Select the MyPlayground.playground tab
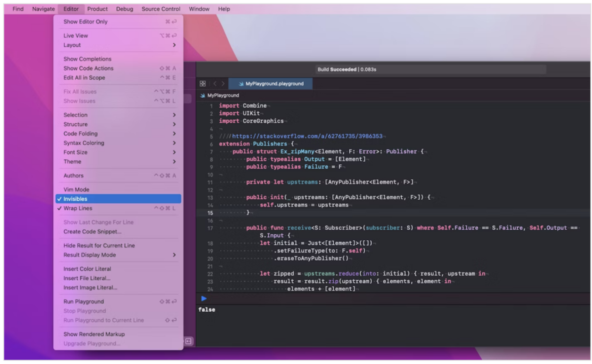 273,83
